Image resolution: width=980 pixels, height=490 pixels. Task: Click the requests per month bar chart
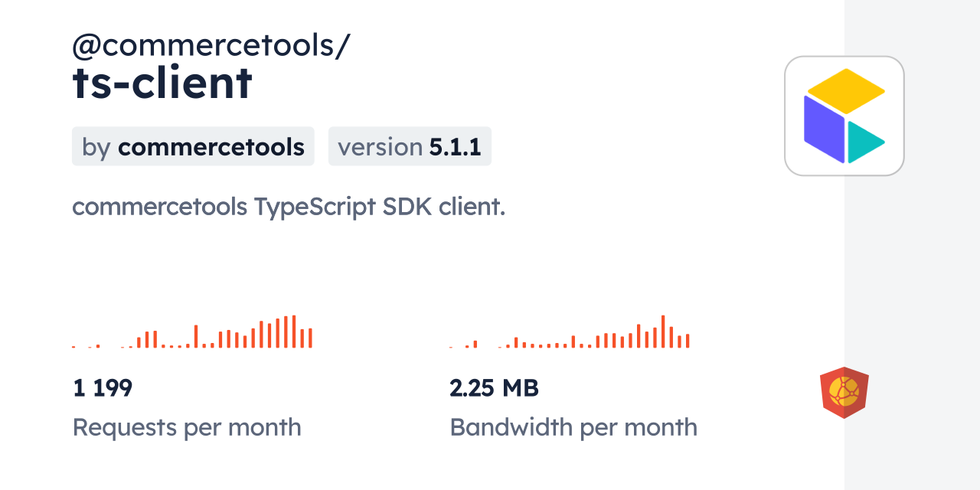coord(192,332)
